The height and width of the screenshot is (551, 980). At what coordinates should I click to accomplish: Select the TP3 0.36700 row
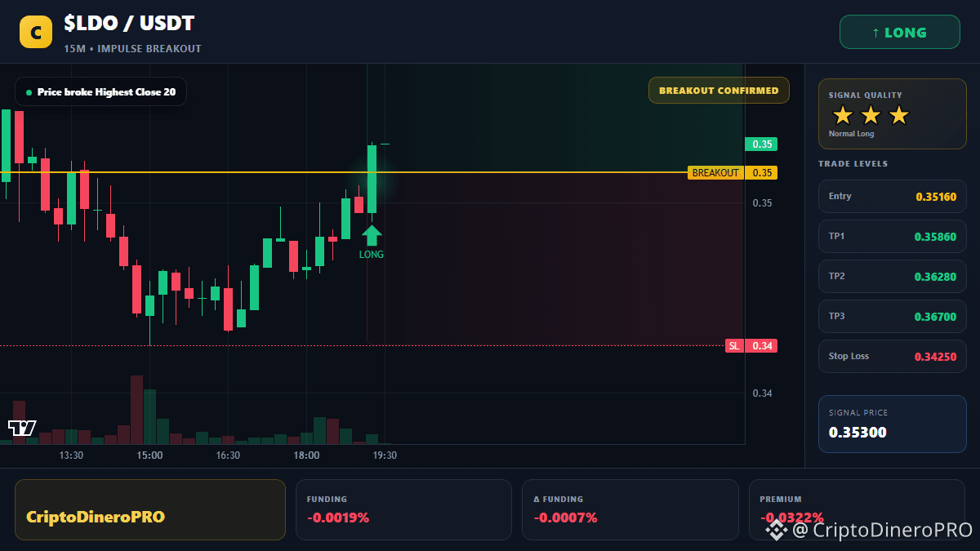pos(893,316)
